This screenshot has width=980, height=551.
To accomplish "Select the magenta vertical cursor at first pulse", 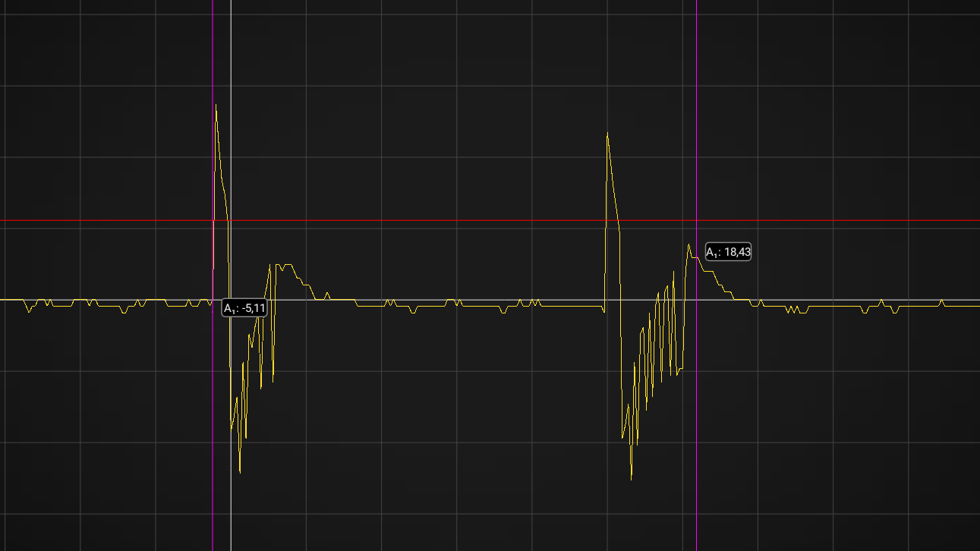I will pyautogui.click(x=213, y=152).
